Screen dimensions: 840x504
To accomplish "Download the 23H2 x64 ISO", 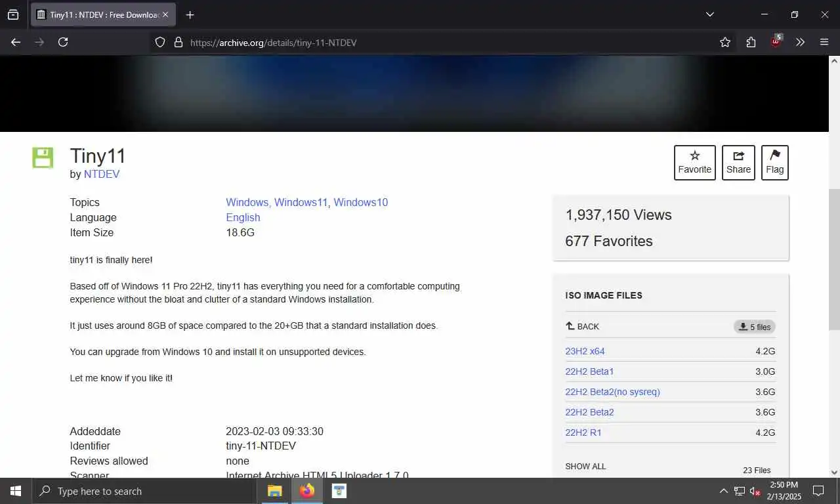I will [585, 351].
